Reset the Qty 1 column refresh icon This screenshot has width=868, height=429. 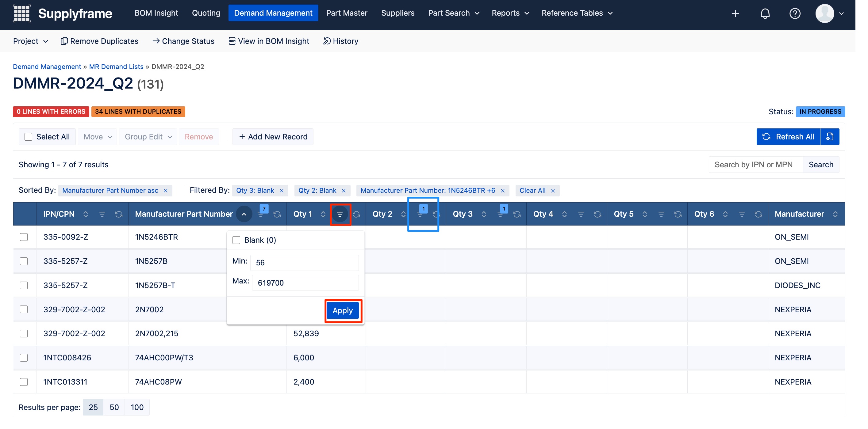click(x=356, y=214)
